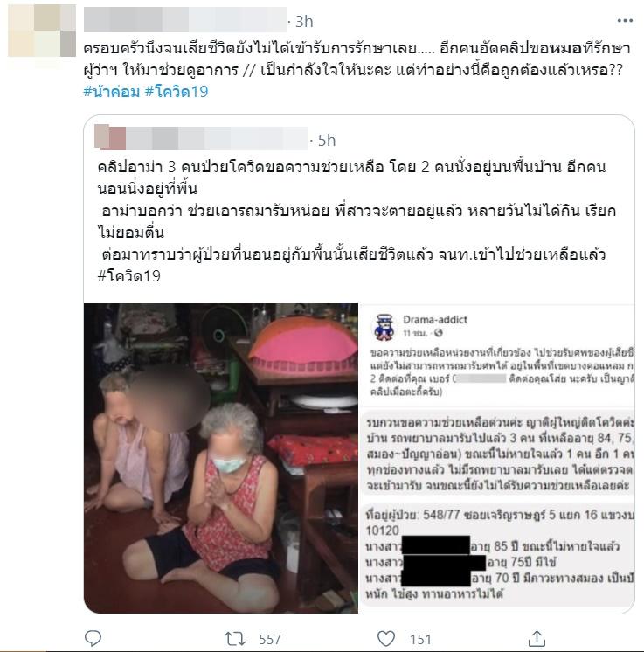This screenshot has width=644, height=652.
Task: Open the quoted tweet text body
Action: click(x=352, y=221)
